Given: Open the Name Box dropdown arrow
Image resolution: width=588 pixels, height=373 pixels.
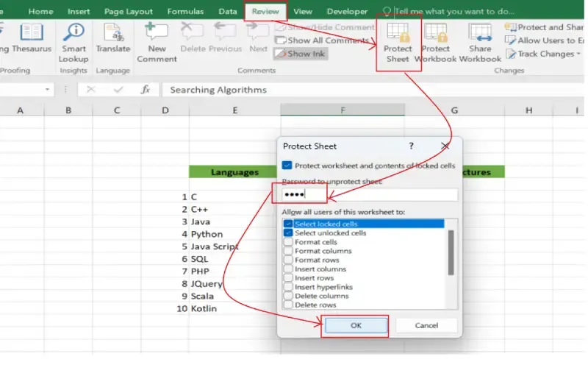Looking at the screenshot, I should point(47,89).
